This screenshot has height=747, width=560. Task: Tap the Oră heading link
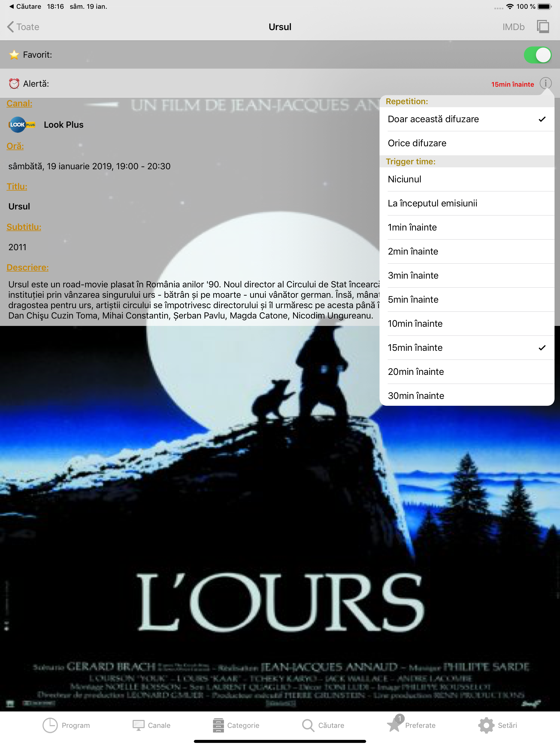tap(15, 146)
